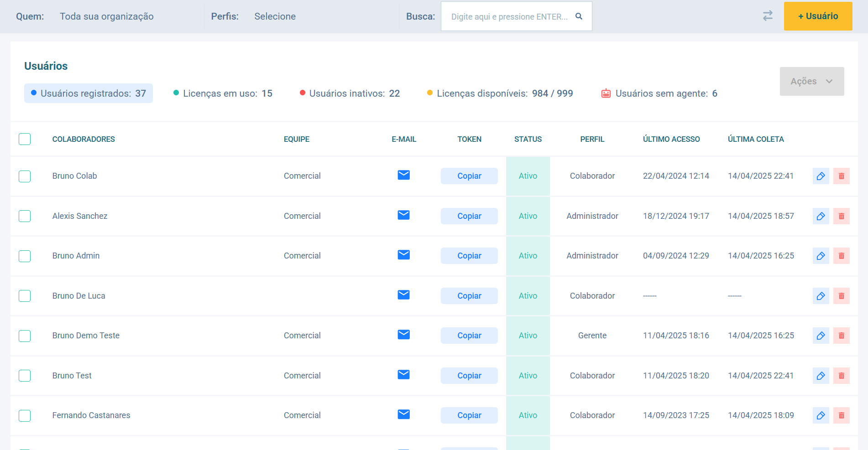Expand the Ações dropdown
The image size is (868, 450).
(x=811, y=81)
